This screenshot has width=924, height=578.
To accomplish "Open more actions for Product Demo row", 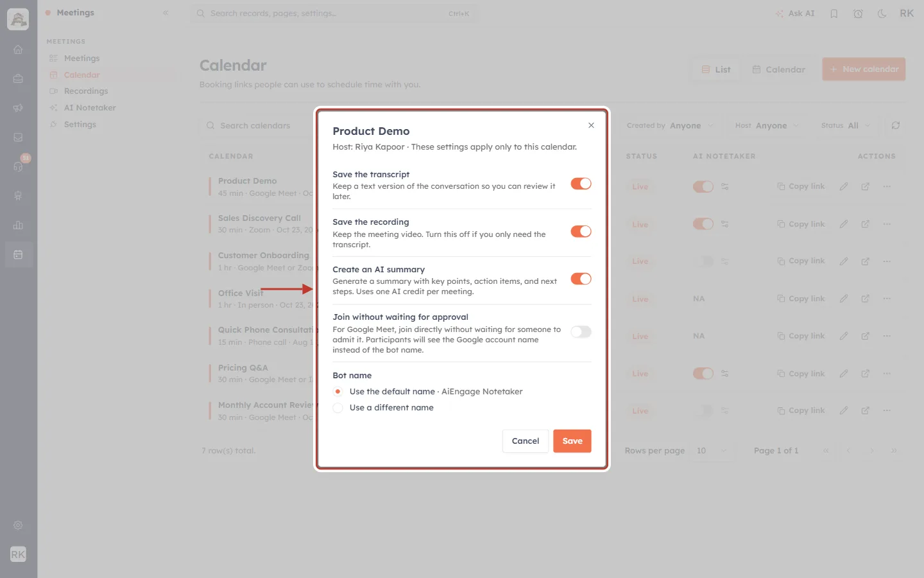I will coord(887,187).
